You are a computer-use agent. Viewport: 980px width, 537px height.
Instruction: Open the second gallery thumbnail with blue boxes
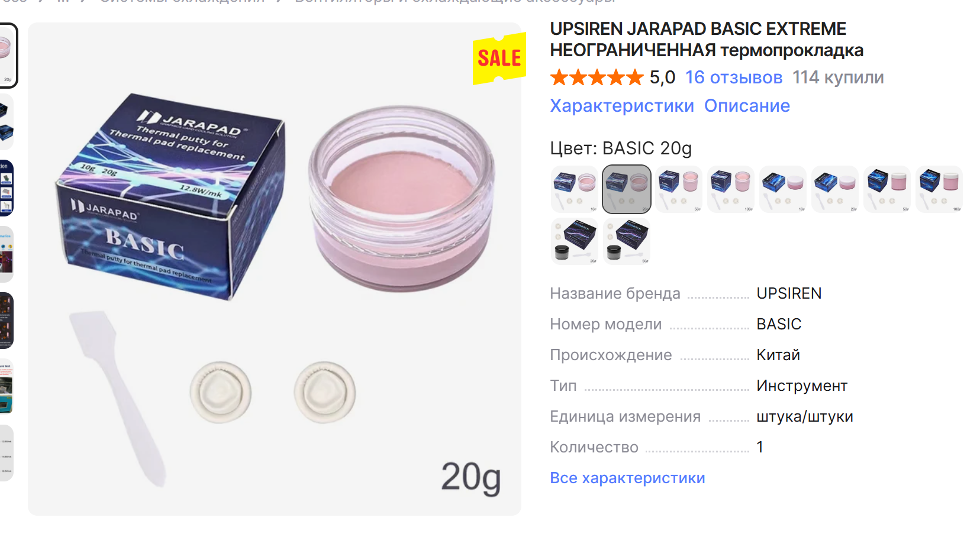click(x=7, y=122)
